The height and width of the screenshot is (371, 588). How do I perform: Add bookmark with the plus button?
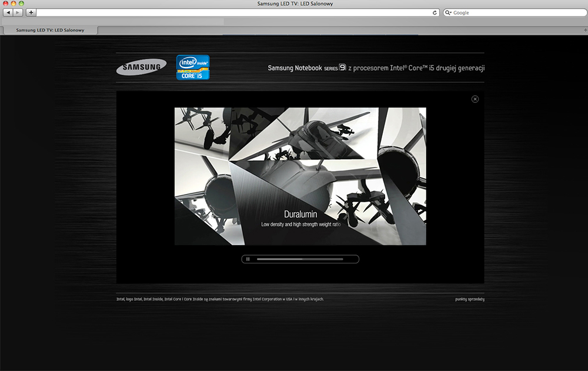[31, 12]
